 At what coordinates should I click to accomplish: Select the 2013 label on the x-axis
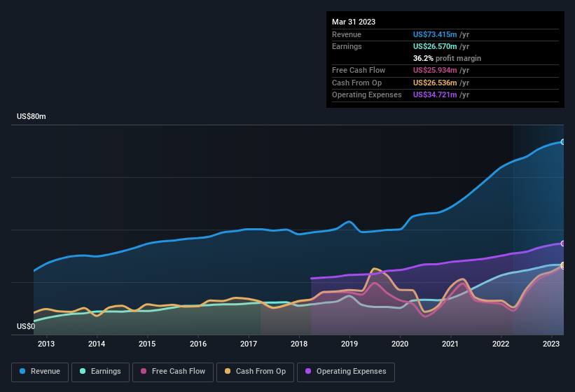pyautogui.click(x=46, y=344)
